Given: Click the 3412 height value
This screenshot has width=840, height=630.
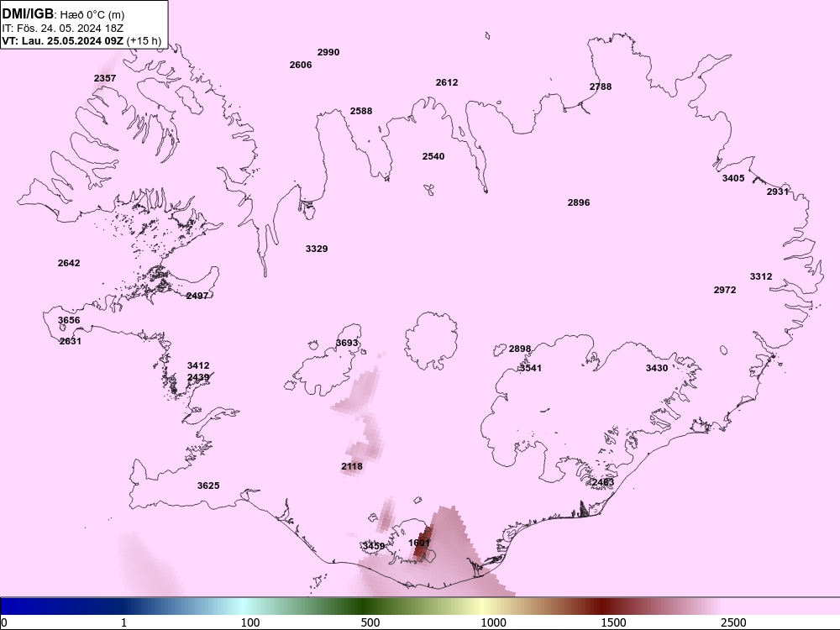Looking at the screenshot, I should click(x=198, y=366).
